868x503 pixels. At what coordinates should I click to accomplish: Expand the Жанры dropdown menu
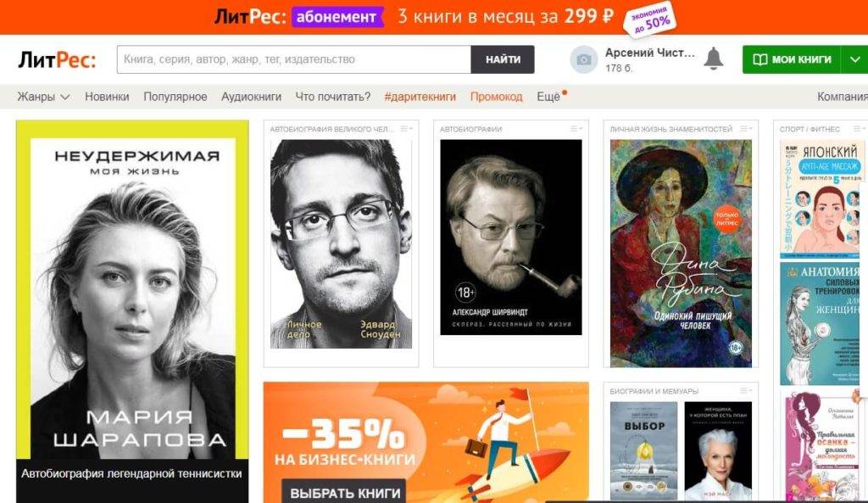[x=43, y=97]
